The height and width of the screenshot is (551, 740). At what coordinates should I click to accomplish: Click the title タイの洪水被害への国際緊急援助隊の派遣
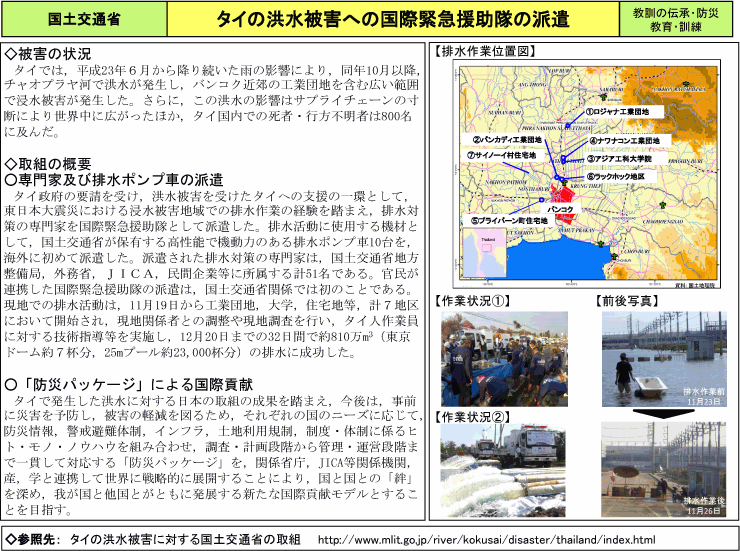pos(393,19)
